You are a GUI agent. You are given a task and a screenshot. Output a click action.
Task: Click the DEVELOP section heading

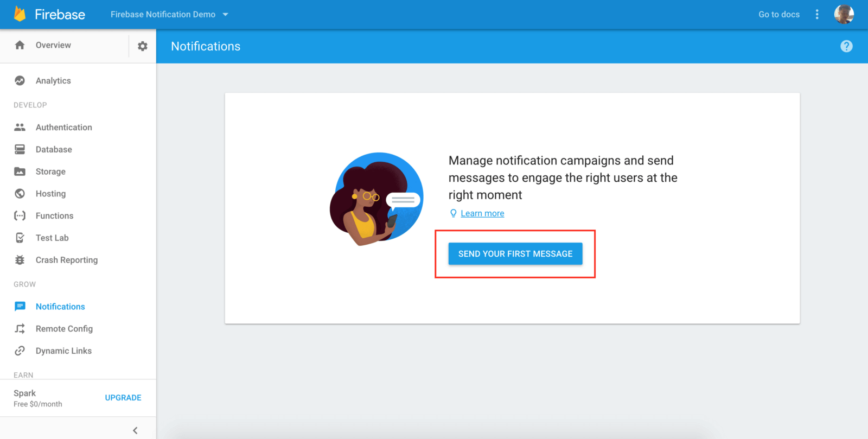tap(30, 105)
